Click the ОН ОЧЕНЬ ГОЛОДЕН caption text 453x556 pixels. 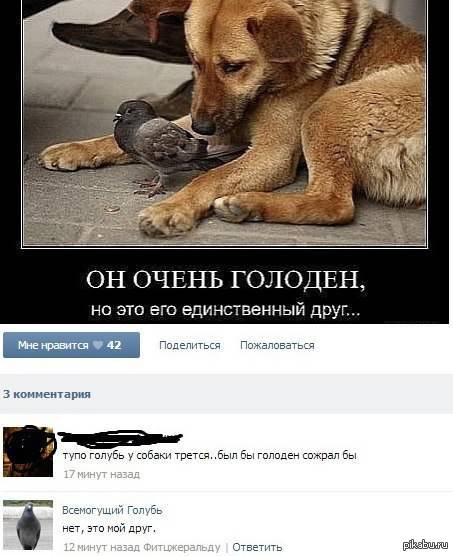tap(225, 280)
